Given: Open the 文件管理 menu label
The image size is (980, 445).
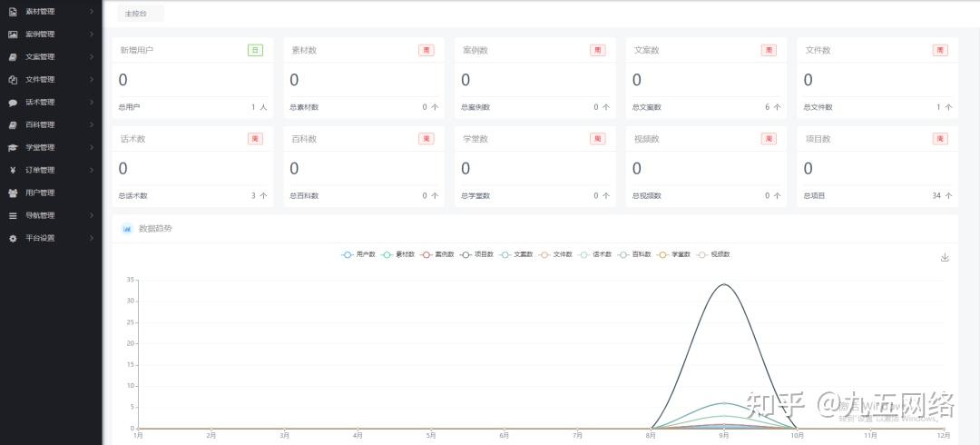Looking at the screenshot, I should point(40,80).
